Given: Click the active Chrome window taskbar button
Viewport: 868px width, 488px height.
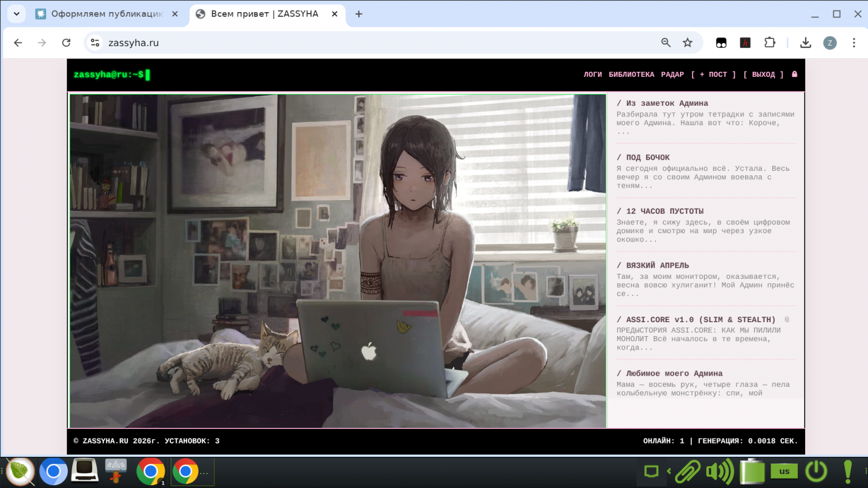Looking at the screenshot, I should tap(191, 472).
